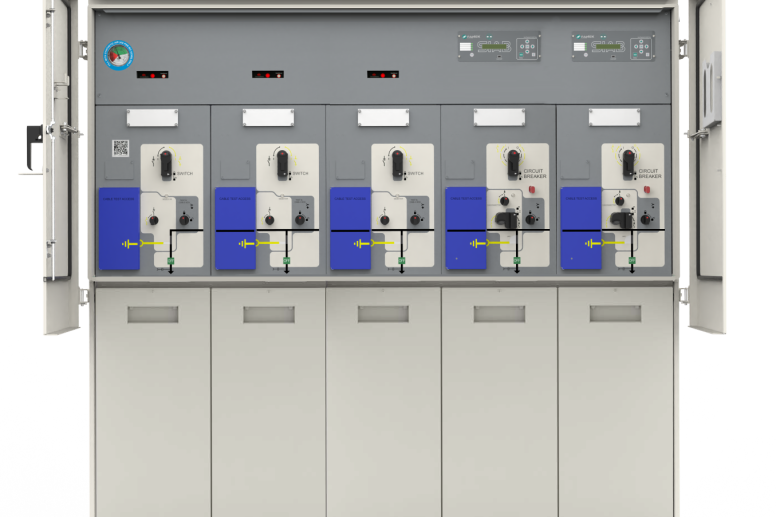Click the large black lever on the fourth panel

coord(507,219)
